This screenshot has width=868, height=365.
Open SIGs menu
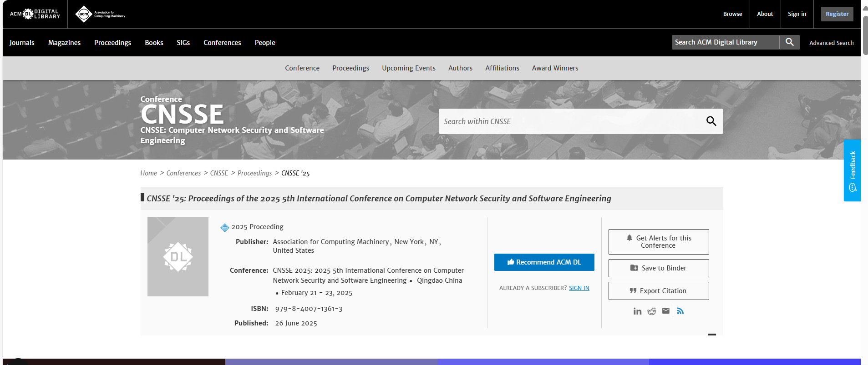coord(183,43)
